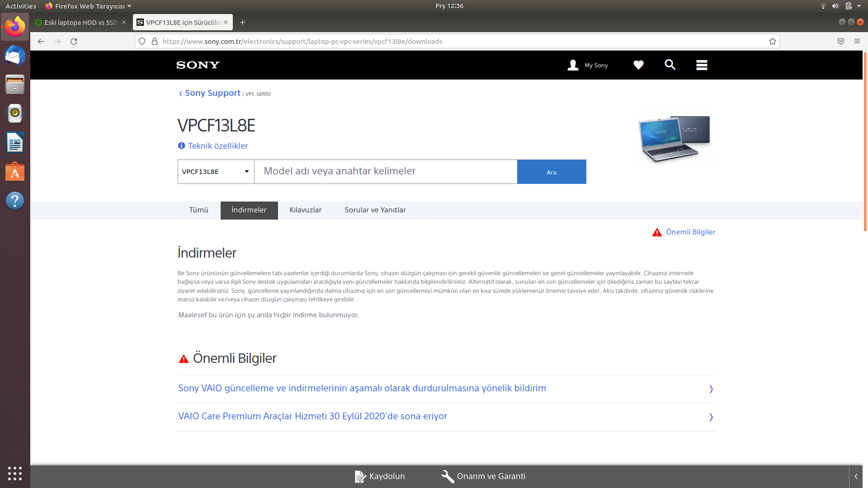Switch to Sorular ve Yanıtlar tab
868x488 pixels.
(x=375, y=210)
